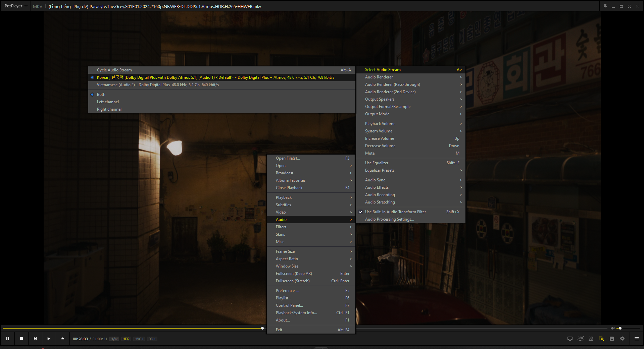Image resolution: width=644 pixels, height=349 pixels.
Task: Click the elapsed time 00:26:03
Action: 81,339
